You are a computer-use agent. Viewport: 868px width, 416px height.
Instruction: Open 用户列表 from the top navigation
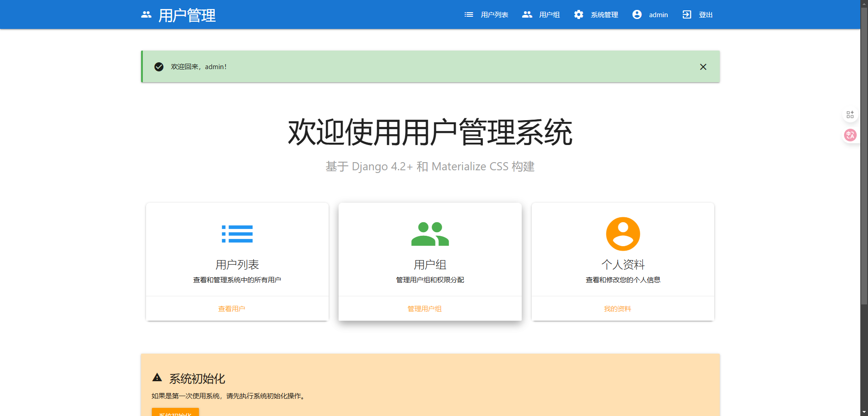(x=494, y=15)
